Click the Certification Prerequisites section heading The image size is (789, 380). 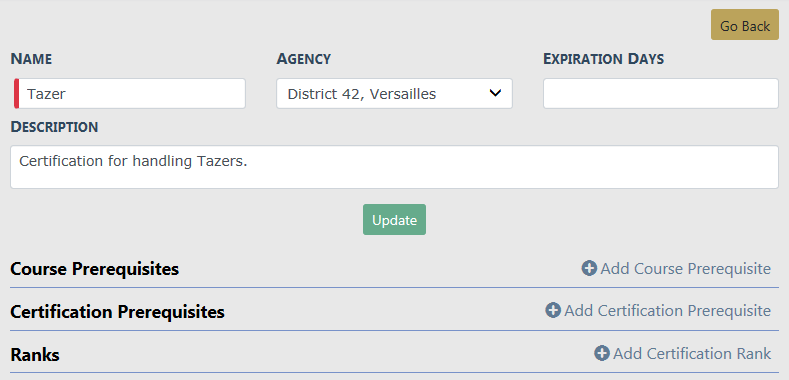[117, 312]
